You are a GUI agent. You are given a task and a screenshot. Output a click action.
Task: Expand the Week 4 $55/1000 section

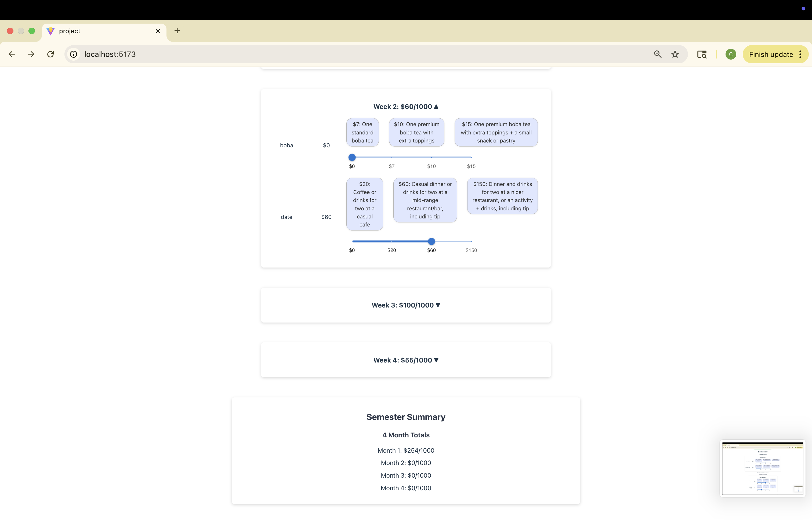click(406, 360)
